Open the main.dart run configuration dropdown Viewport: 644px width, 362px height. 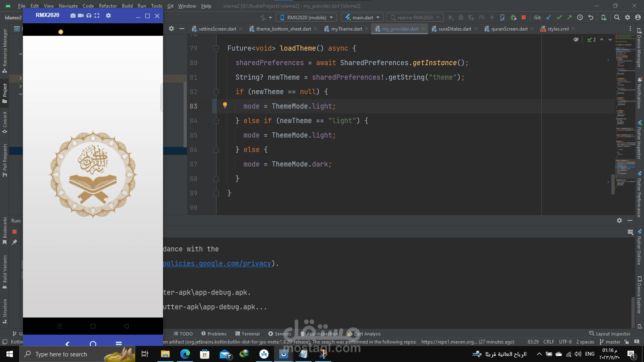tap(362, 17)
